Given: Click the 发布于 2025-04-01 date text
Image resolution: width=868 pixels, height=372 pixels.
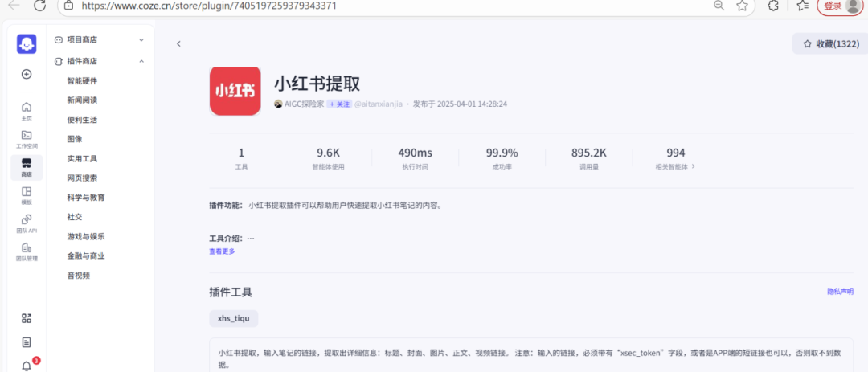Looking at the screenshot, I should click(460, 104).
